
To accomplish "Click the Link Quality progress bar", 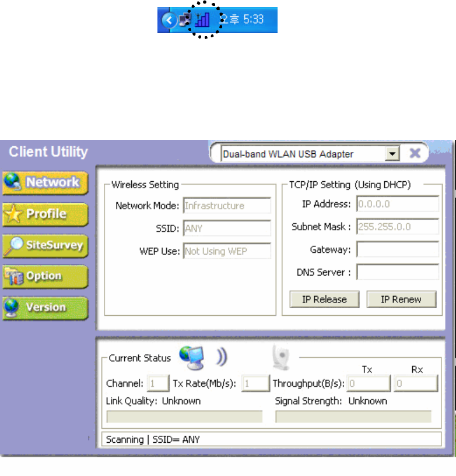I will click(184, 417).
